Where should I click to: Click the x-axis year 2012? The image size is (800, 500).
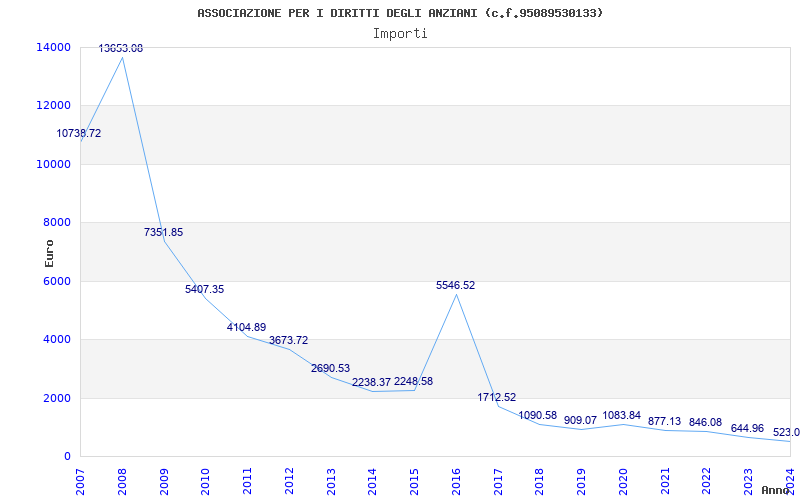[x=289, y=482]
